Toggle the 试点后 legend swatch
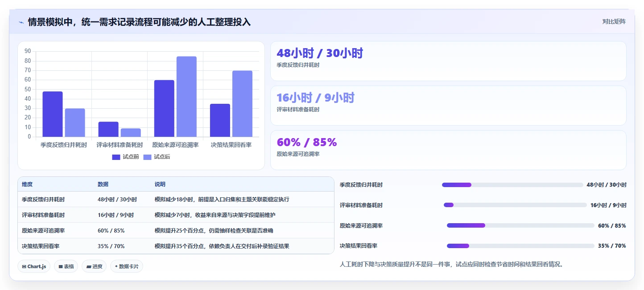The image size is (644, 290). (148, 157)
